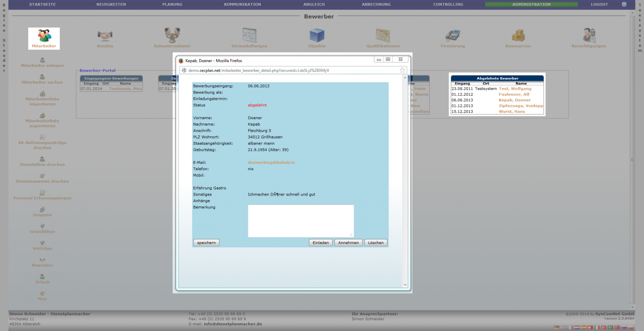Click the popup address bar URL
Image resolution: width=644 pixels, height=331 pixels.
(259, 70)
